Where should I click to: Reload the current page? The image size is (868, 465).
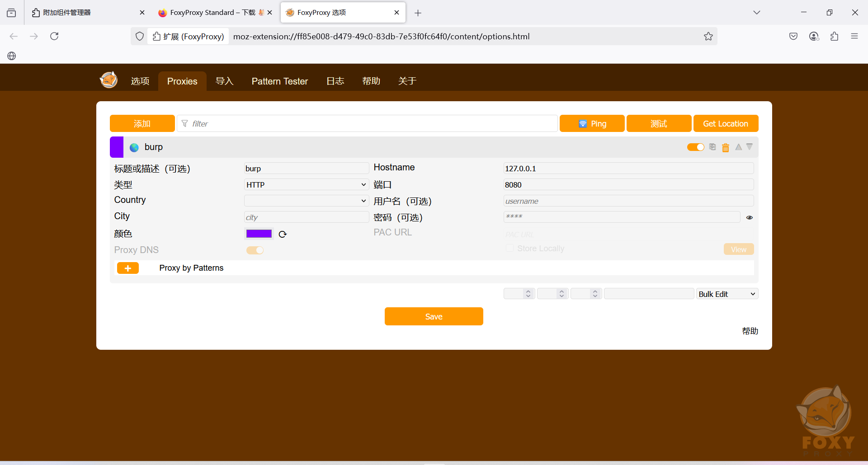click(x=54, y=36)
